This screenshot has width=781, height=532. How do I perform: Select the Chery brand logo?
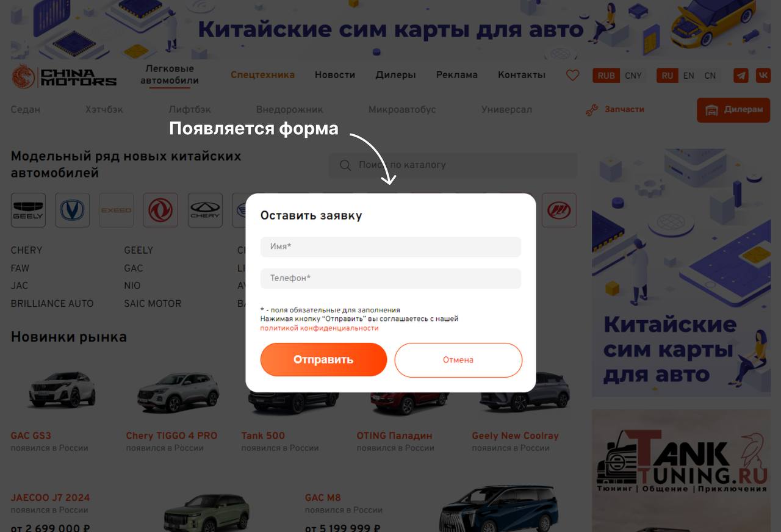tap(205, 210)
